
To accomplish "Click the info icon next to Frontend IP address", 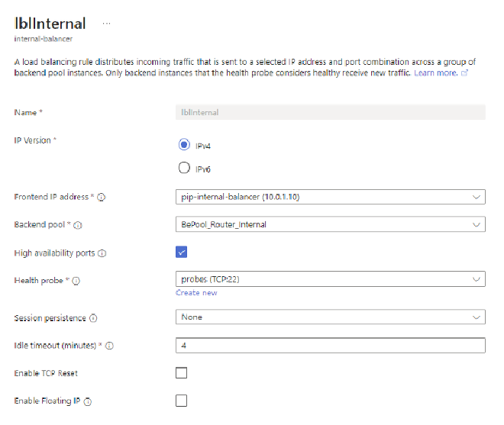I will [102, 197].
